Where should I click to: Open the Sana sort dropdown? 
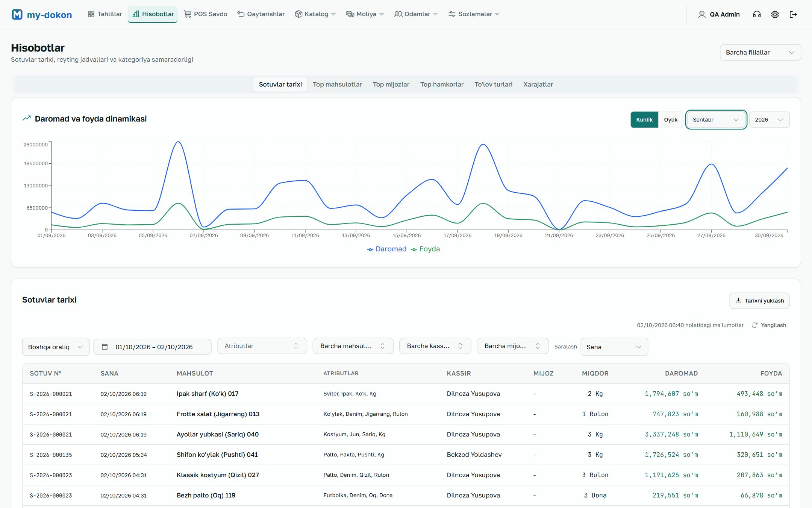tap(614, 347)
